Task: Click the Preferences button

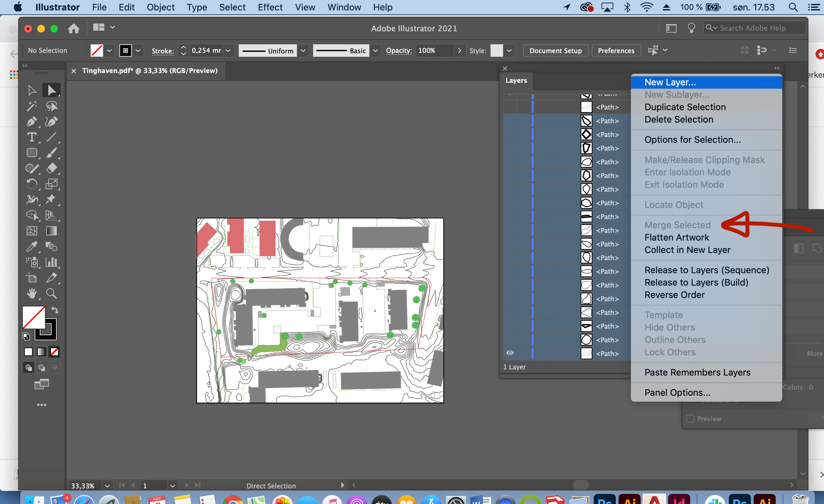Action: click(616, 51)
